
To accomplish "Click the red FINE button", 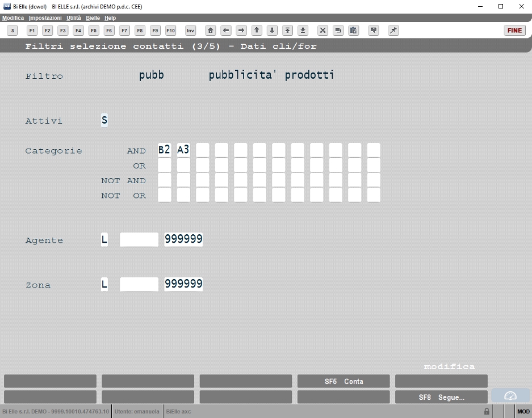I will click(x=515, y=31).
